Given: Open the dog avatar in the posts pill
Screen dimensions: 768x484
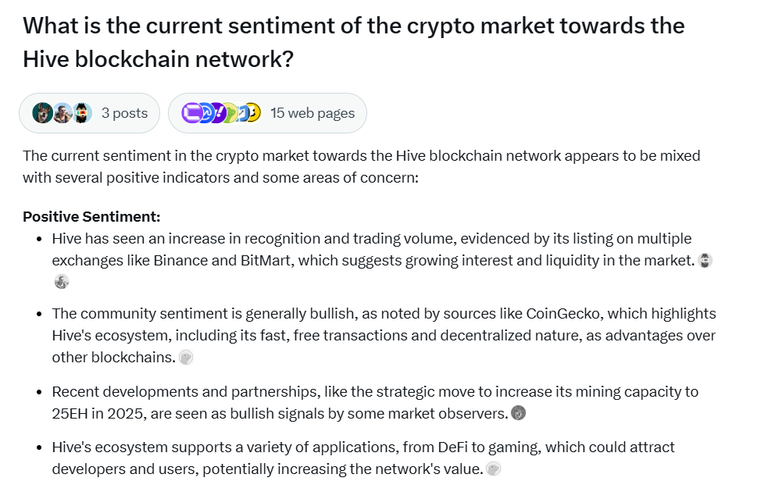Looking at the screenshot, I should click(x=42, y=113).
